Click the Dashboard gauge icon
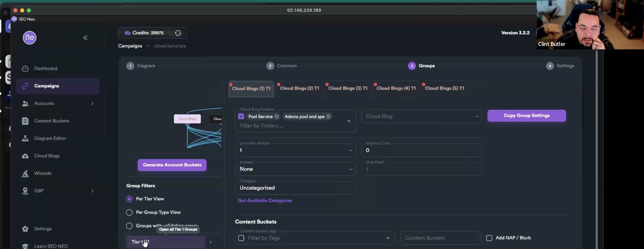The image size is (644, 249). pyautogui.click(x=25, y=68)
